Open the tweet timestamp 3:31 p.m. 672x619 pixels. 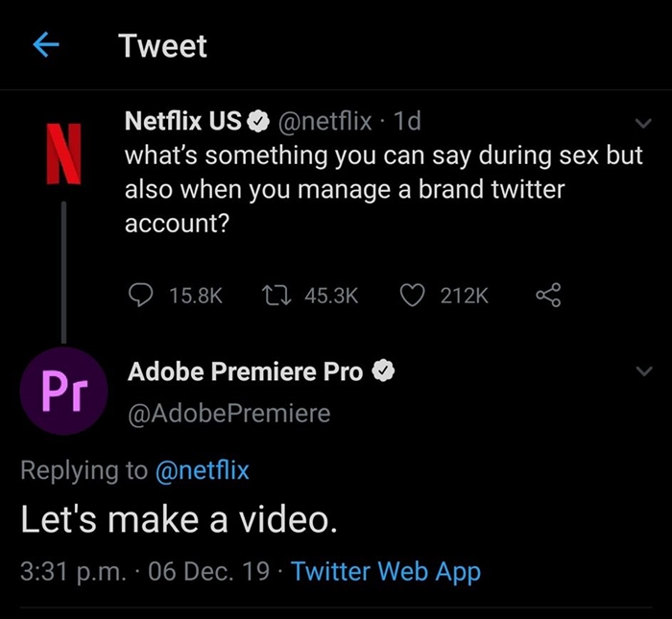tap(73, 571)
